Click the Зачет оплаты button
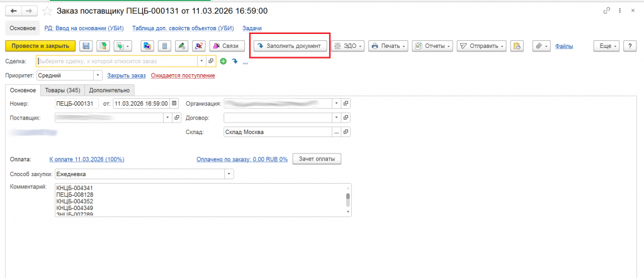The image size is (644, 278). 317,159
